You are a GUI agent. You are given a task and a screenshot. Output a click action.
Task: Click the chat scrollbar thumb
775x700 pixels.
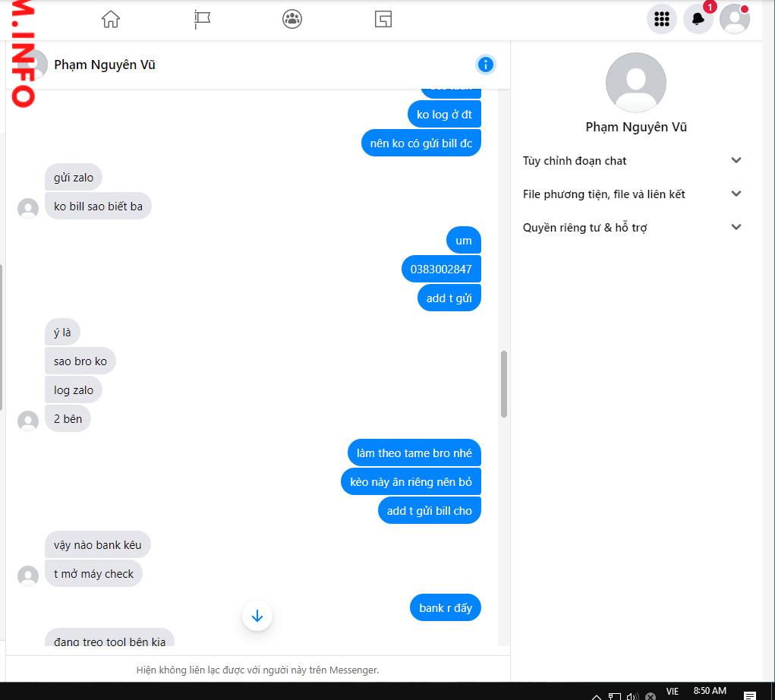pyautogui.click(x=503, y=383)
